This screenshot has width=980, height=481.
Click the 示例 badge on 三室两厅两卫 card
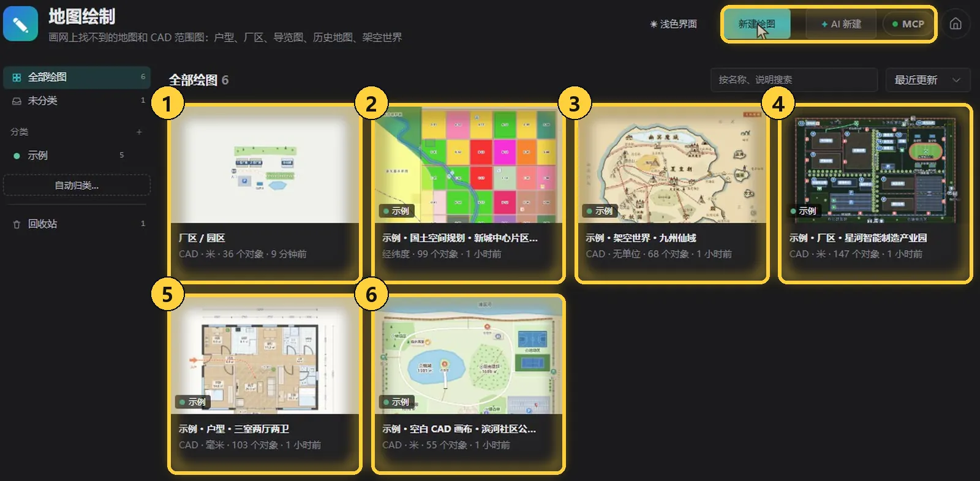tap(194, 402)
